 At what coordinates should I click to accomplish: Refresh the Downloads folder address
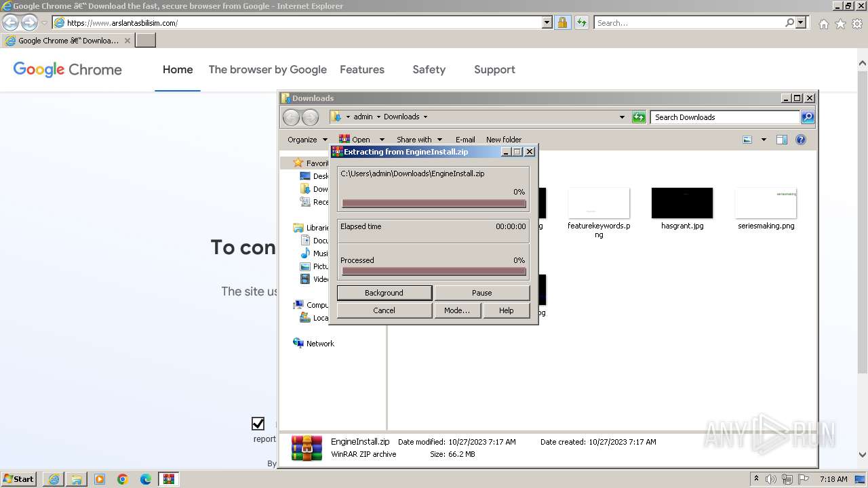pyautogui.click(x=639, y=117)
